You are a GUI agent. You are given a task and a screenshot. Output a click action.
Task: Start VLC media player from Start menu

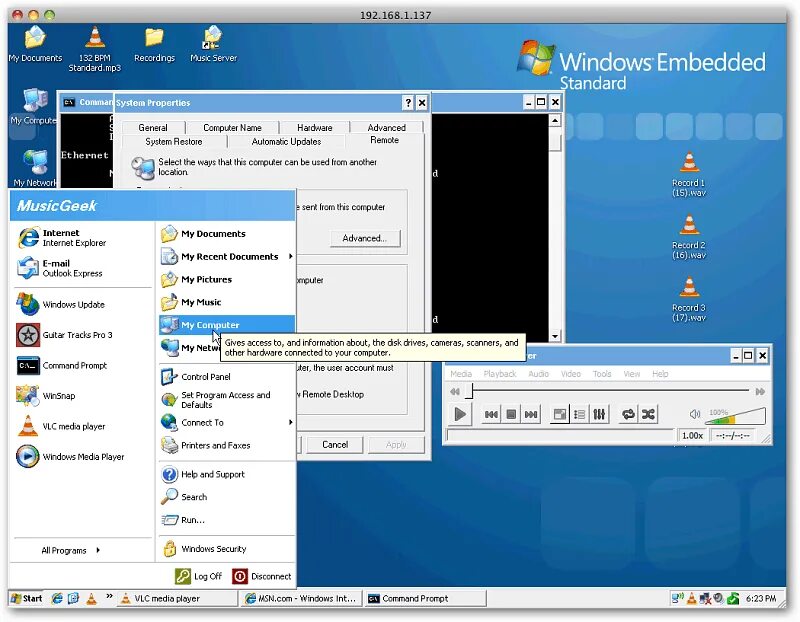pos(82,427)
